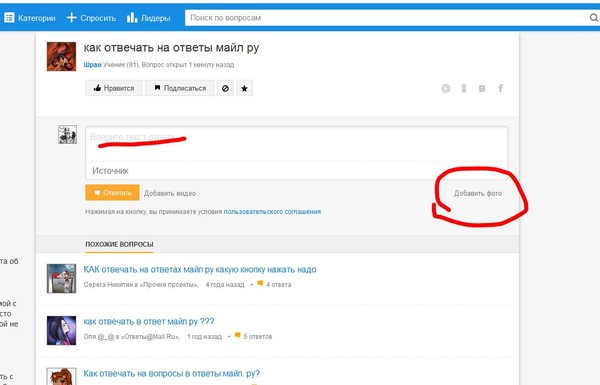Click the text Серега Никитин в «Прочие проекты»

pos(141,285)
